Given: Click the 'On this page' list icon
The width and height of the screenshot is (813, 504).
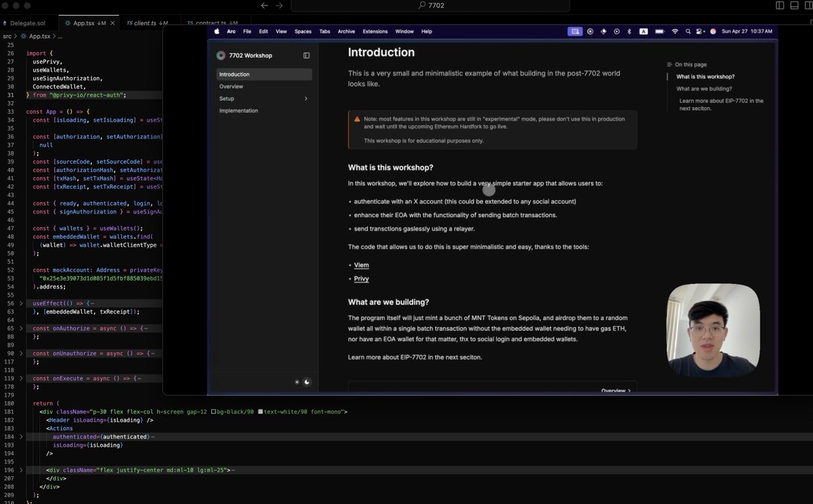Looking at the screenshot, I should coord(669,65).
